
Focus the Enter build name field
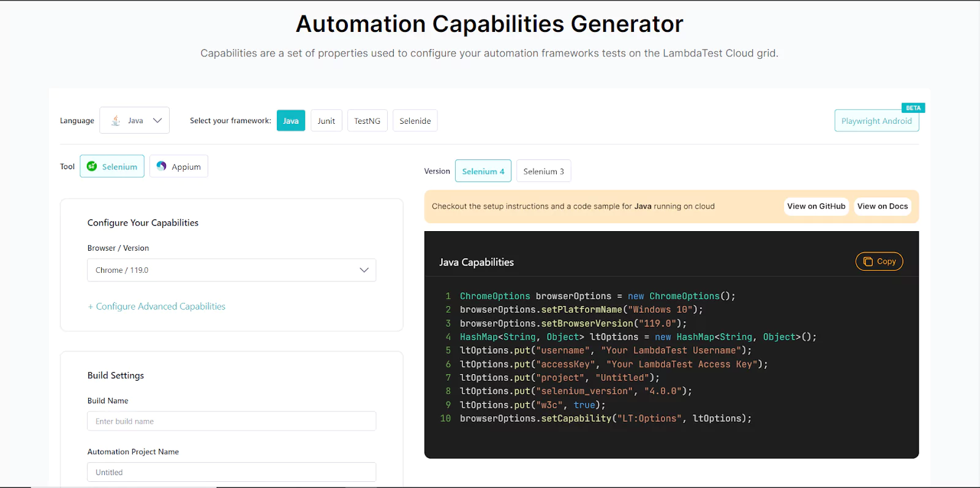[x=232, y=421]
